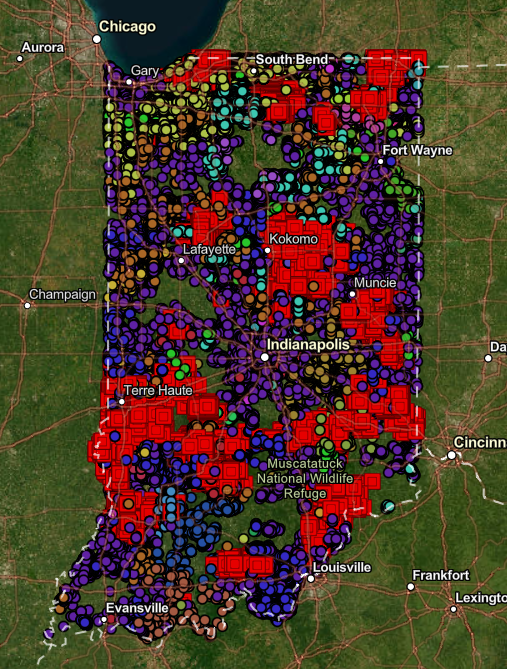Select the white dot marking Terre Haute

point(122,402)
